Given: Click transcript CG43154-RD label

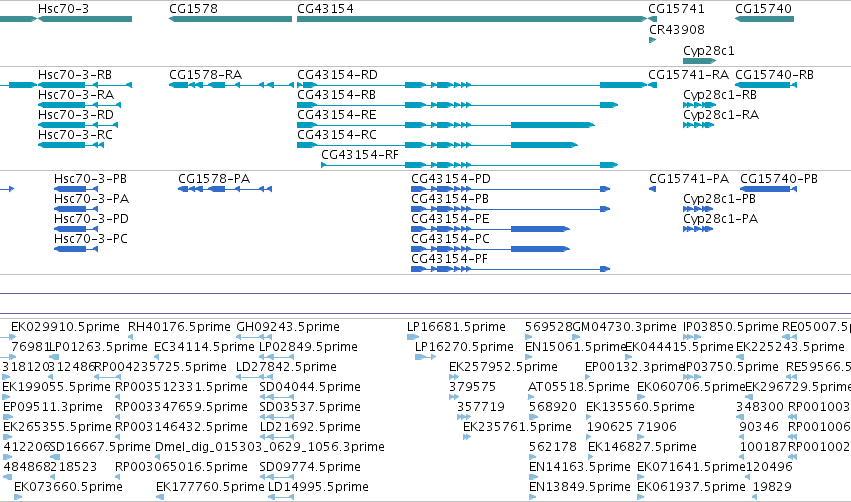Looking at the screenshot, I should pos(337,75).
